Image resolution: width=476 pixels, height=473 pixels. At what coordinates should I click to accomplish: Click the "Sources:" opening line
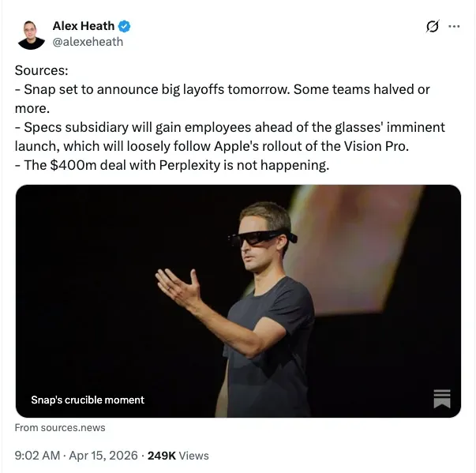pyautogui.click(x=42, y=70)
